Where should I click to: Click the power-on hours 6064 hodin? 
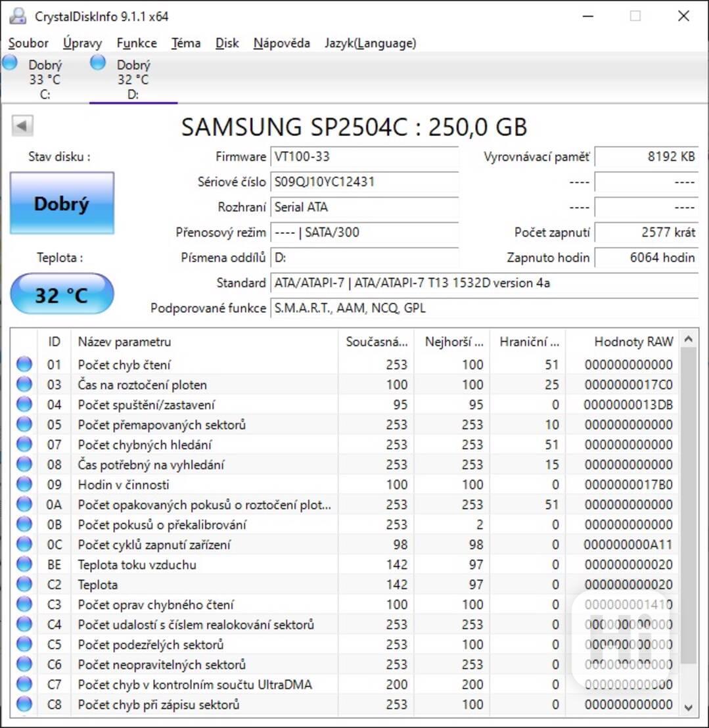coord(647,257)
